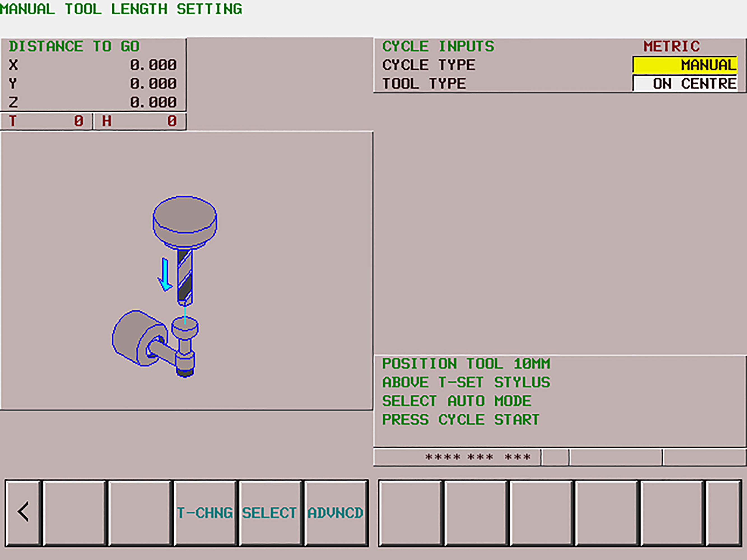Click the CYCLE INPUTS heading
Image resolution: width=747 pixels, height=560 pixels.
click(438, 46)
